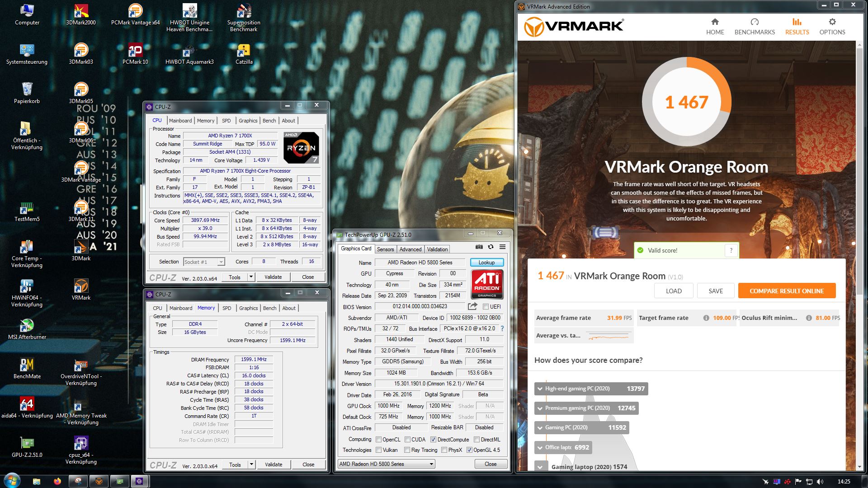Launch MSI Afterburner from desktop

click(x=27, y=329)
